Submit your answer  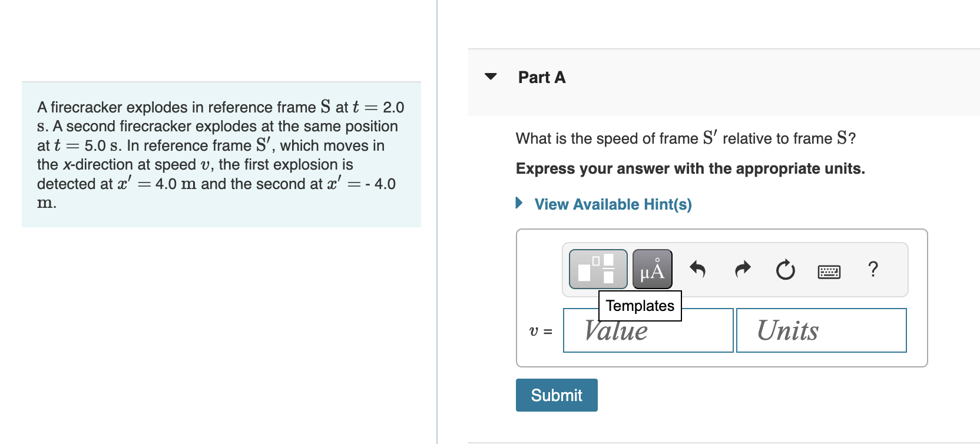[556, 395]
